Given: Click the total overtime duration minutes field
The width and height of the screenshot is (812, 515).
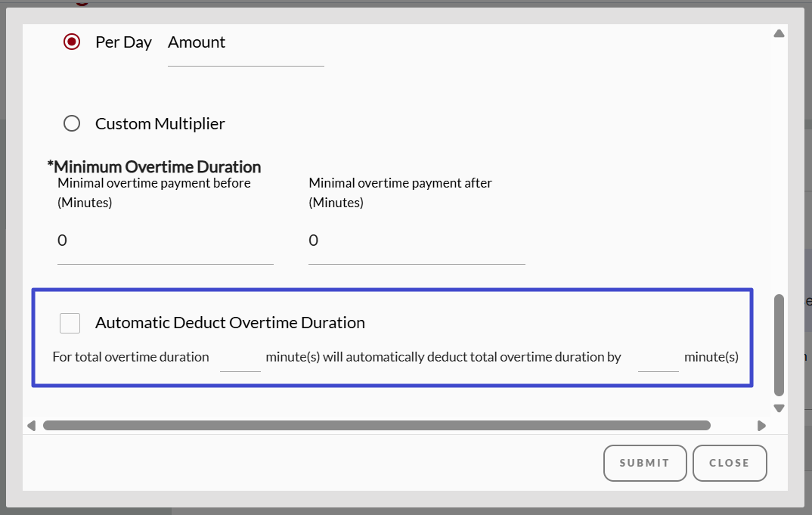Looking at the screenshot, I should tap(240, 358).
